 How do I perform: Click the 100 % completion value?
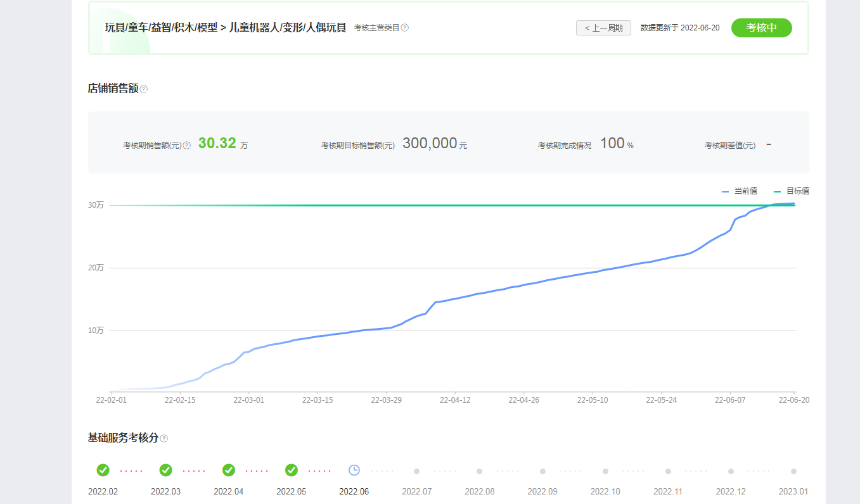[617, 144]
